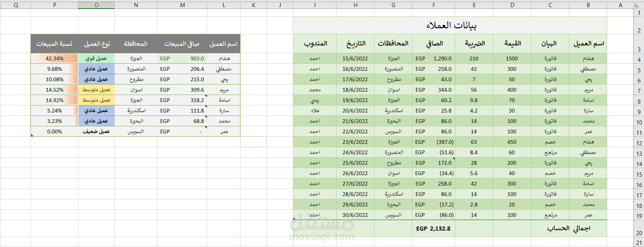This screenshot has width=644, height=247.
Task: Select the date cell 15/6/2022
Action: click(x=356, y=58)
